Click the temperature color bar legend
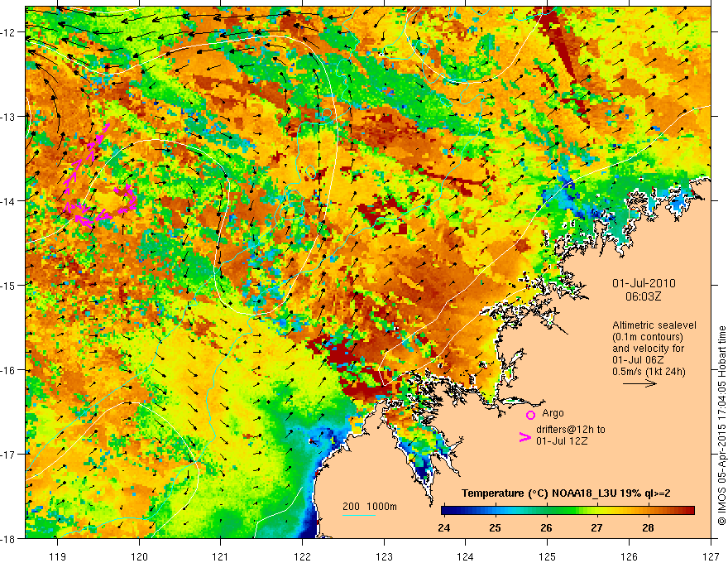Image resolution: width=728 pixels, height=563 pixels. [x=568, y=511]
